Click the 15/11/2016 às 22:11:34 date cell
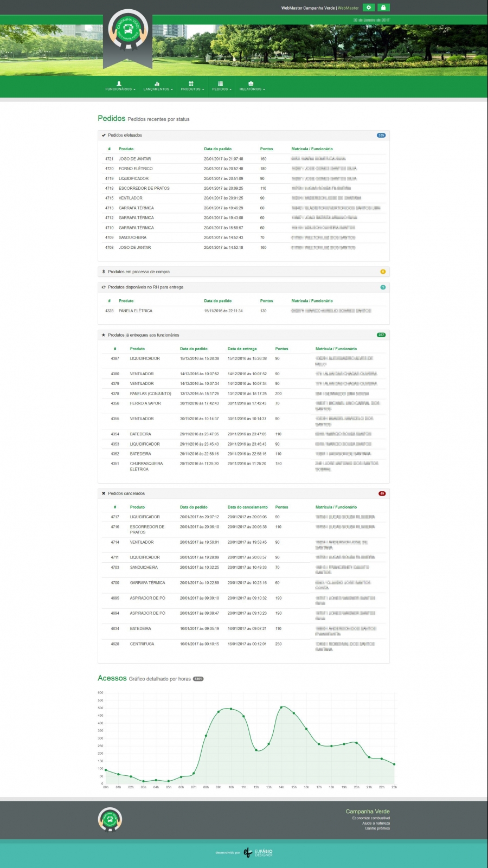Image resolution: width=488 pixels, height=868 pixels. (x=223, y=311)
